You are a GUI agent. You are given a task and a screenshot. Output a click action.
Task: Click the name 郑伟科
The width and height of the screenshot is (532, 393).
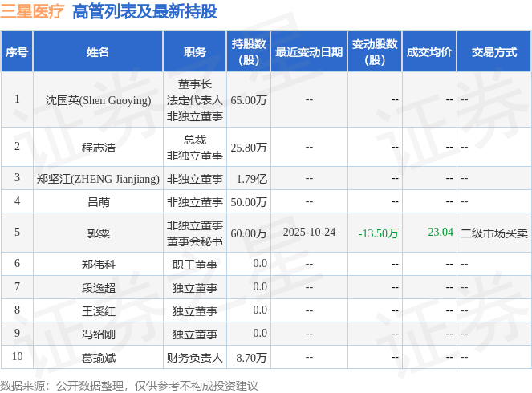tap(99, 265)
